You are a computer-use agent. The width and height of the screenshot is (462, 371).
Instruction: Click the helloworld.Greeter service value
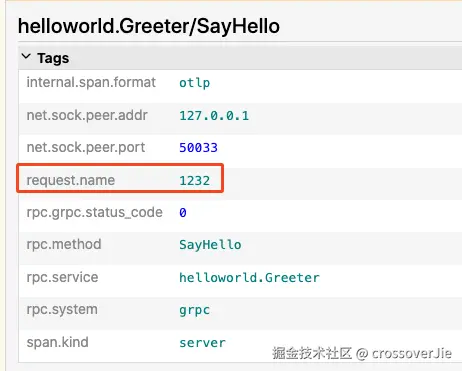pos(249,278)
